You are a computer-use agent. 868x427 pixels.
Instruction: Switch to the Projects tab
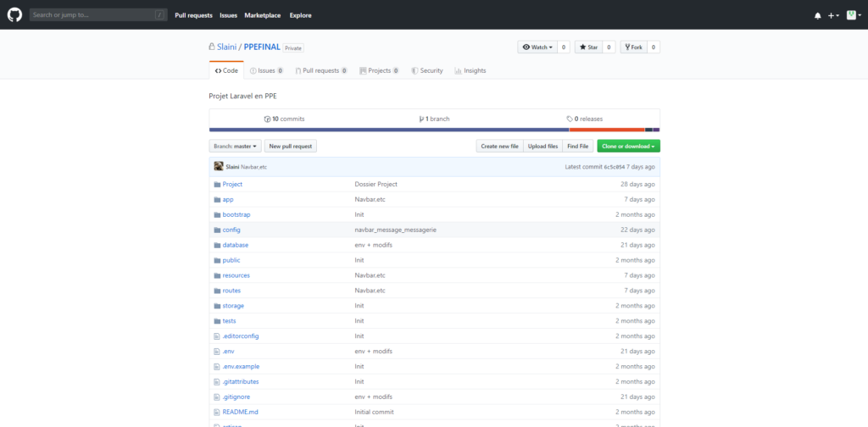coord(379,71)
